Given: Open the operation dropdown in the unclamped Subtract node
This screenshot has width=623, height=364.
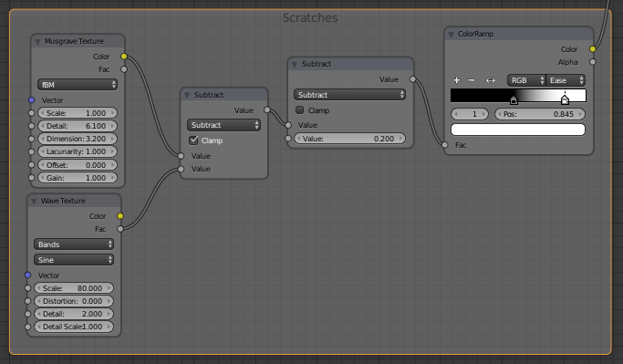Looking at the screenshot, I should tap(349, 95).
